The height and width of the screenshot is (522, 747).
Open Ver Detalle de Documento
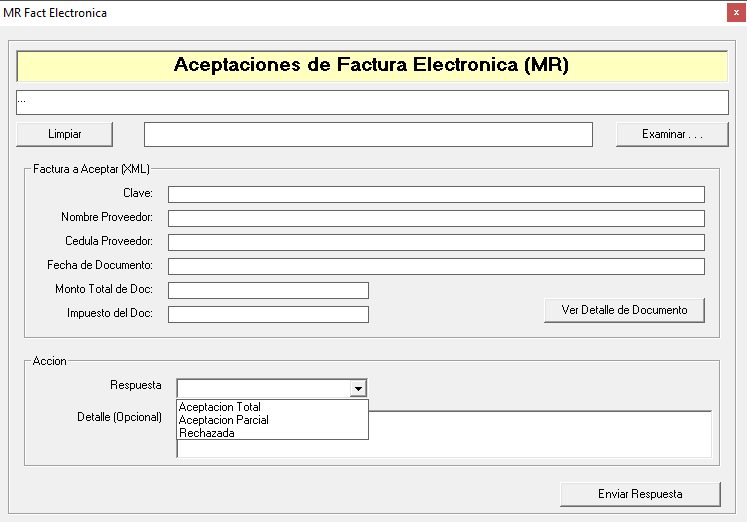pyautogui.click(x=624, y=310)
